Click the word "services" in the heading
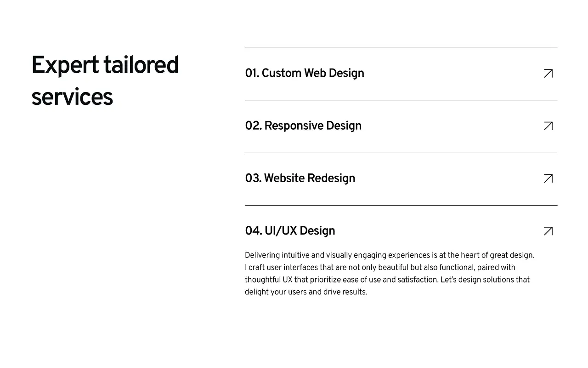 (x=72, y=98)
